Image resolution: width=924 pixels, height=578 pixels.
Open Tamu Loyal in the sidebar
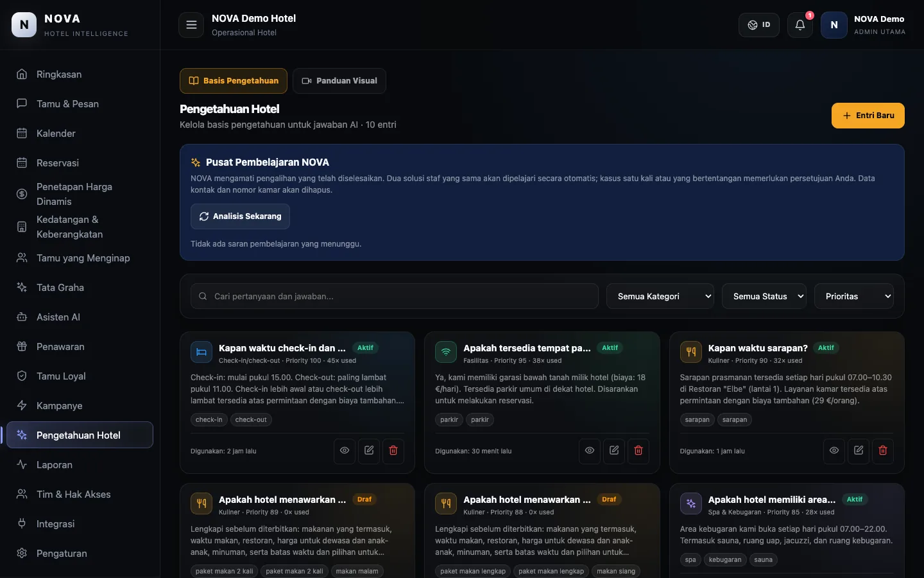(80, 376)
